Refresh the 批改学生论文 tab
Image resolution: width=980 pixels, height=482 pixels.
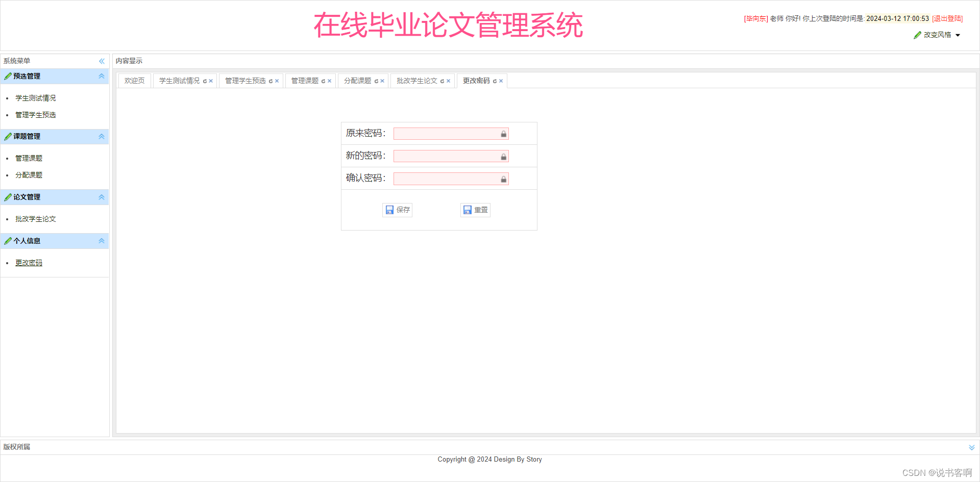[443, 81]
